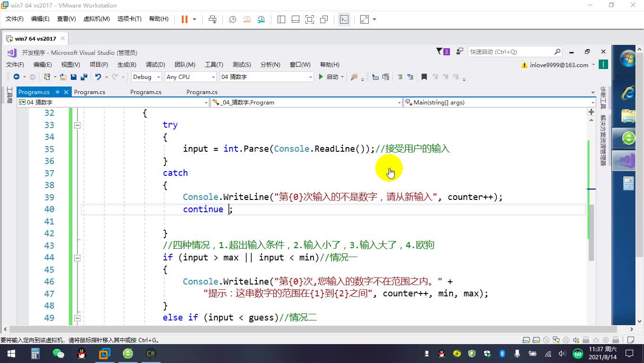Viewport: 644px width, 363px height.
Task: Click the Navigate Backward arrow icon
Action: coord(16,77)
